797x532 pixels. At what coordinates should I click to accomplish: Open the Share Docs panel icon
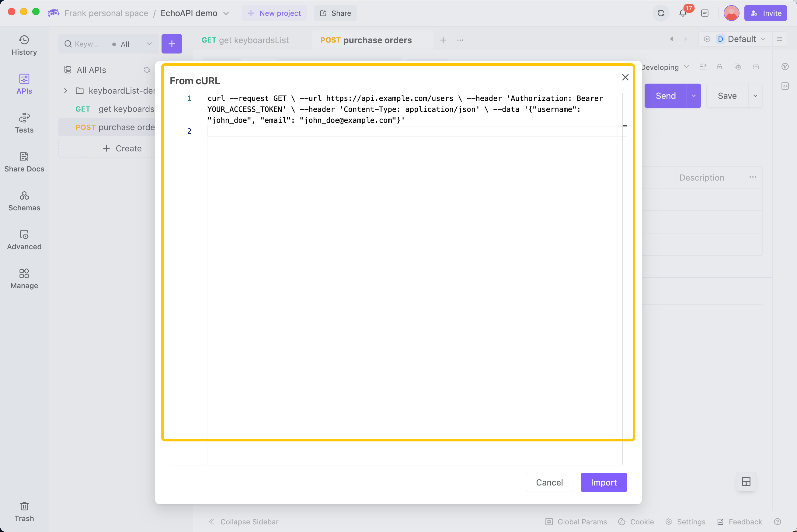24,157
